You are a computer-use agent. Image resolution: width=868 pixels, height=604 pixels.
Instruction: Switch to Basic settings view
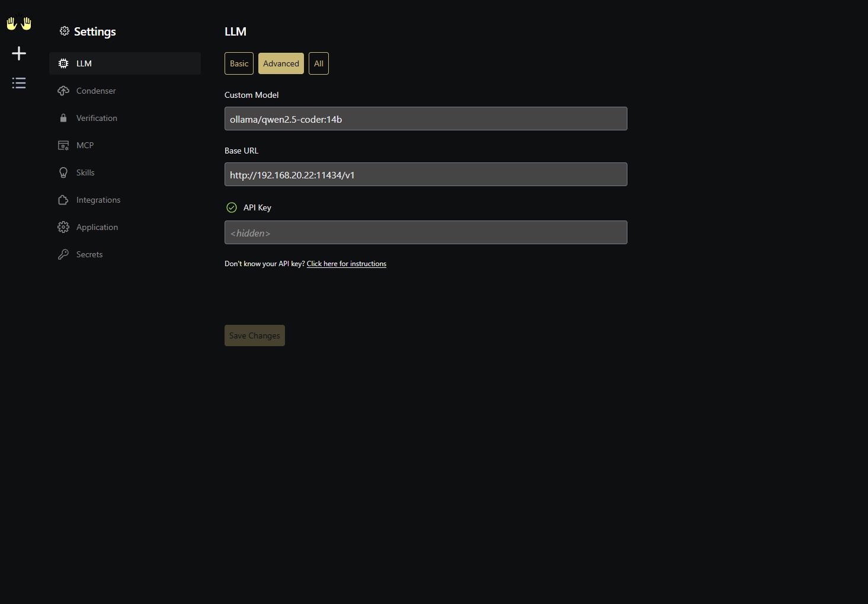click(239, 63)
